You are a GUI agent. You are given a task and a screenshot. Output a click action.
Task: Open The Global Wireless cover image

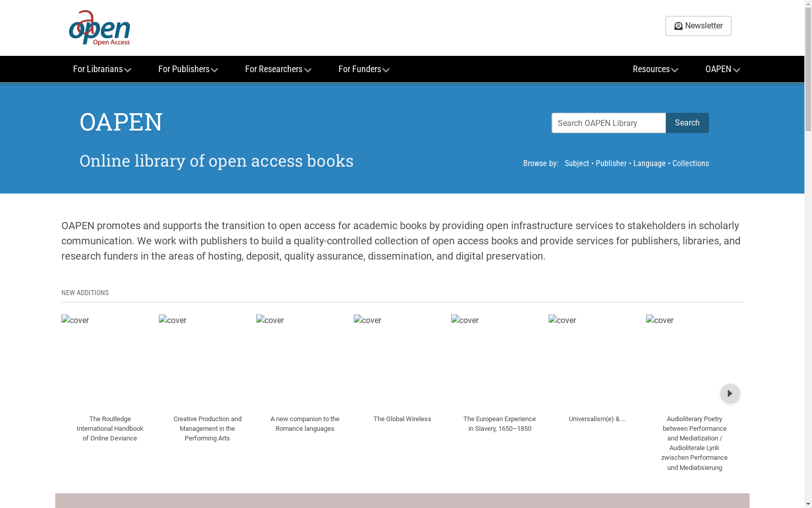pos(367,320)
